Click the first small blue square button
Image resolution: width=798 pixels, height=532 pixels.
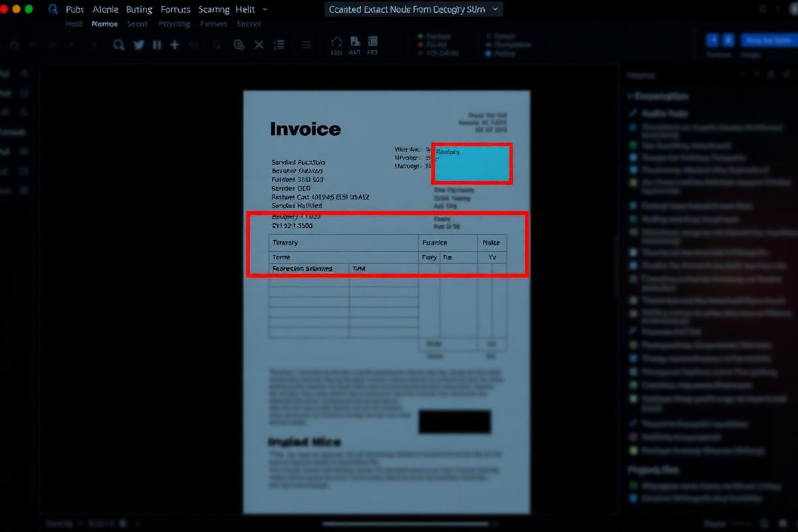(x=712, y=40)
